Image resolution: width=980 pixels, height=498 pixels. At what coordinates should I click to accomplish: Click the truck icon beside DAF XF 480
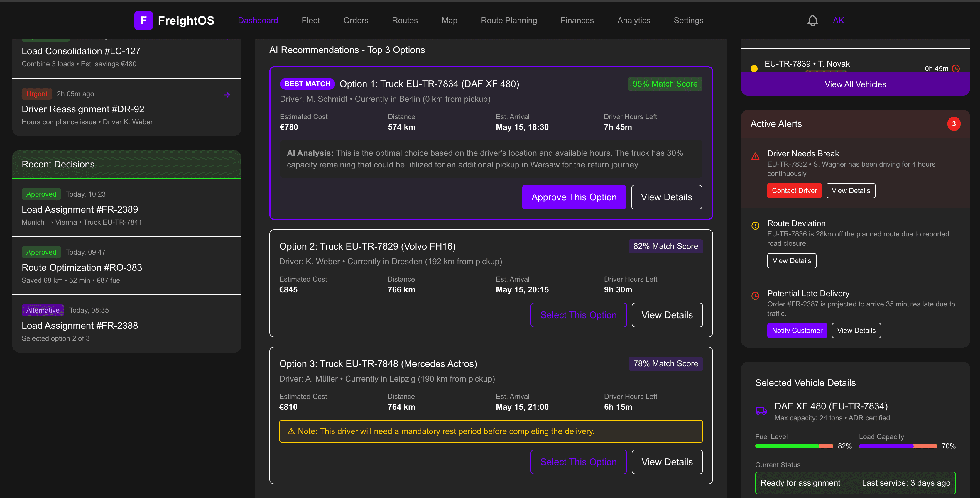(x=761, y=411)
